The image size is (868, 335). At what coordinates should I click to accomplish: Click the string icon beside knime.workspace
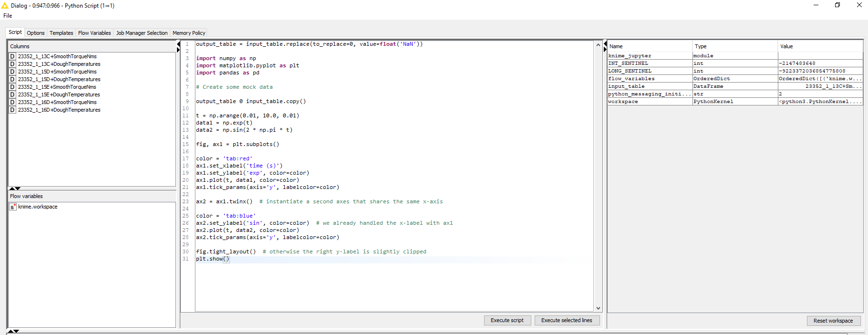(x=13, y=207)
